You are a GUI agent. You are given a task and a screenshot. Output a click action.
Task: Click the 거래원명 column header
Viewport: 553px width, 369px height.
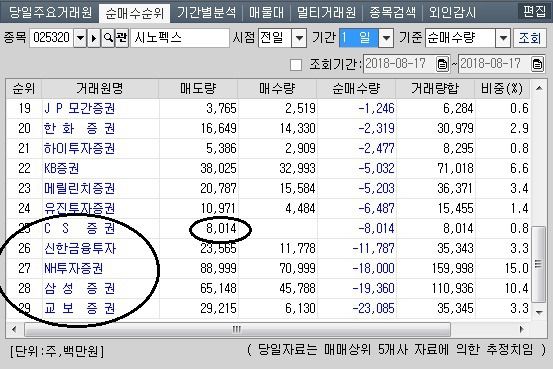coord(100,89)
